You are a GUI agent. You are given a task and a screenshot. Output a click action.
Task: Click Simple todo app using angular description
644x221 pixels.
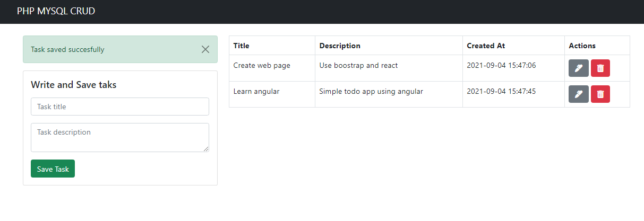[371, 91]
